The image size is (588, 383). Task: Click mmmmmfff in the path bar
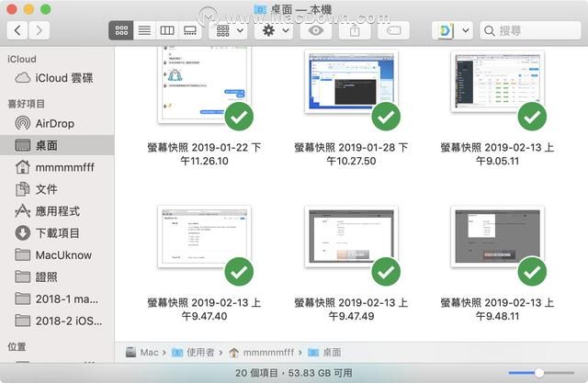point(261,353)
